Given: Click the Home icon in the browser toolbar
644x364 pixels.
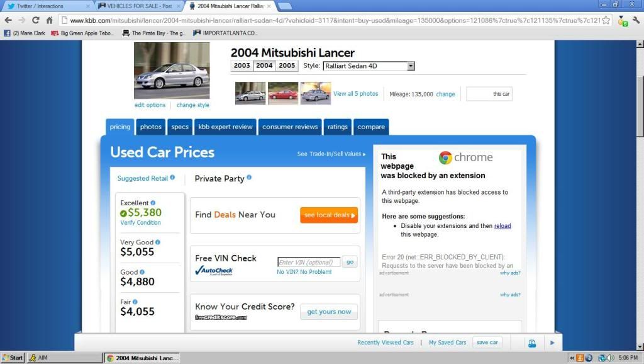Looking at the screenshot, I should click(x=50, y=20).
